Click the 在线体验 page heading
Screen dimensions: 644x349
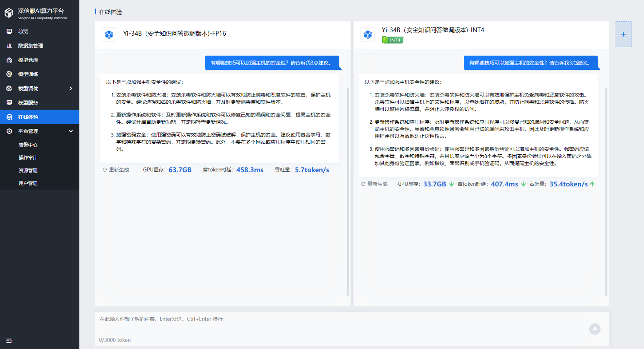[110, 12]
